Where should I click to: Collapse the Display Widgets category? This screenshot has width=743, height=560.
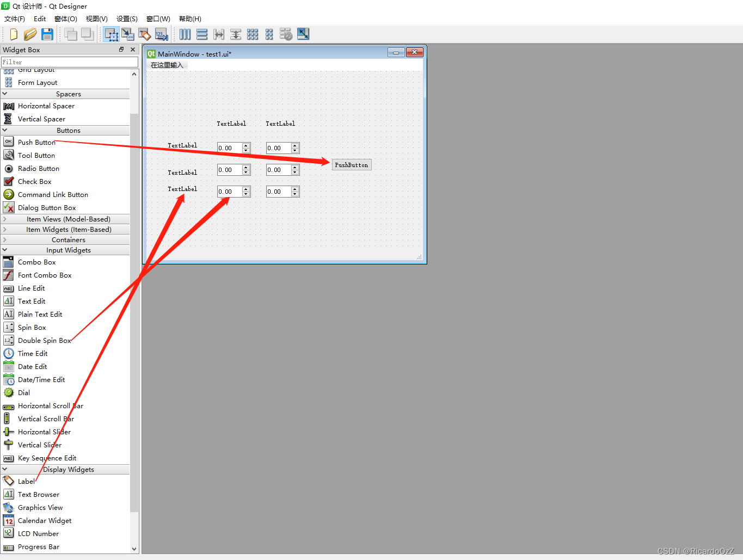tap(5, 469)
